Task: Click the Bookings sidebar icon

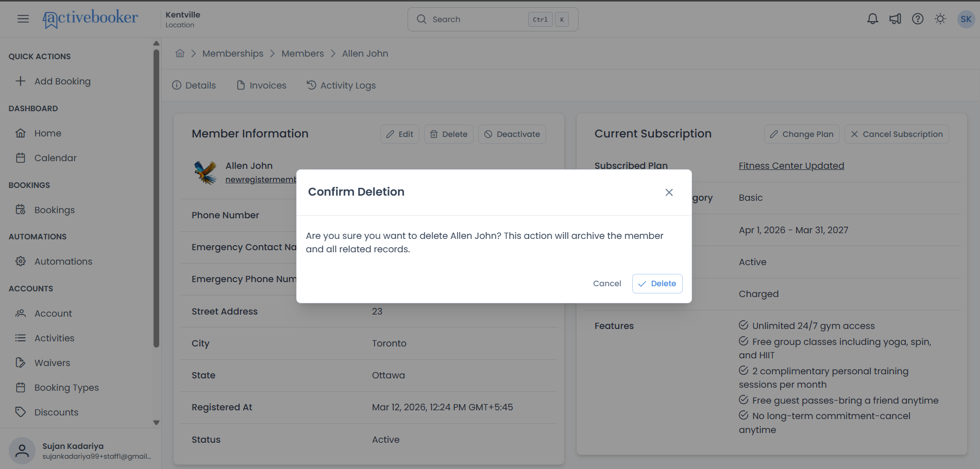Action: click(x=21, y=210)
